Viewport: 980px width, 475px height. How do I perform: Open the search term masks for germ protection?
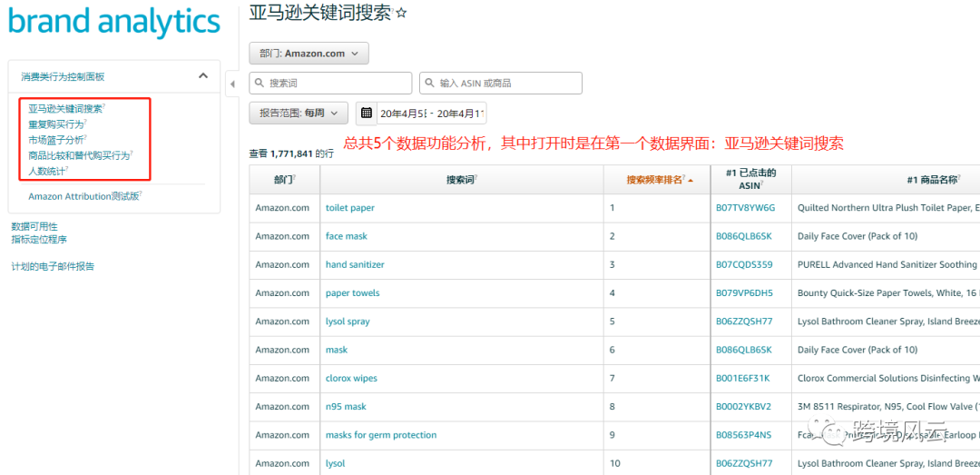point(381,435)
